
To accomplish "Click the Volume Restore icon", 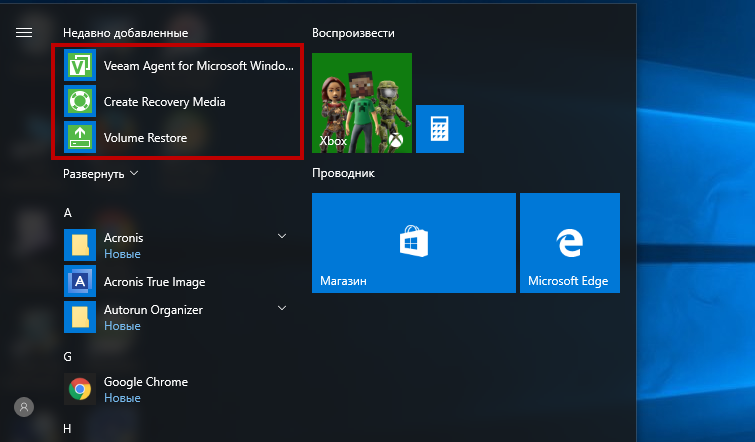I will (x=80, y=137).
